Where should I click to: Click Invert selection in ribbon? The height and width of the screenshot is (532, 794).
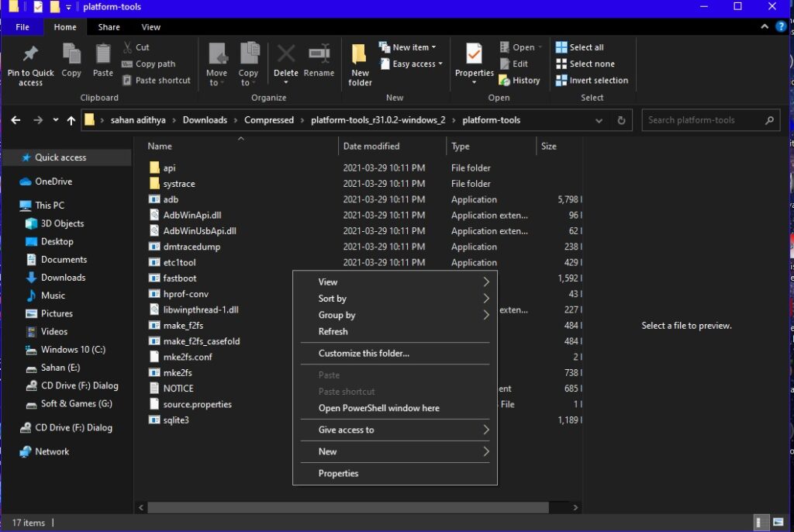[592, 80]
